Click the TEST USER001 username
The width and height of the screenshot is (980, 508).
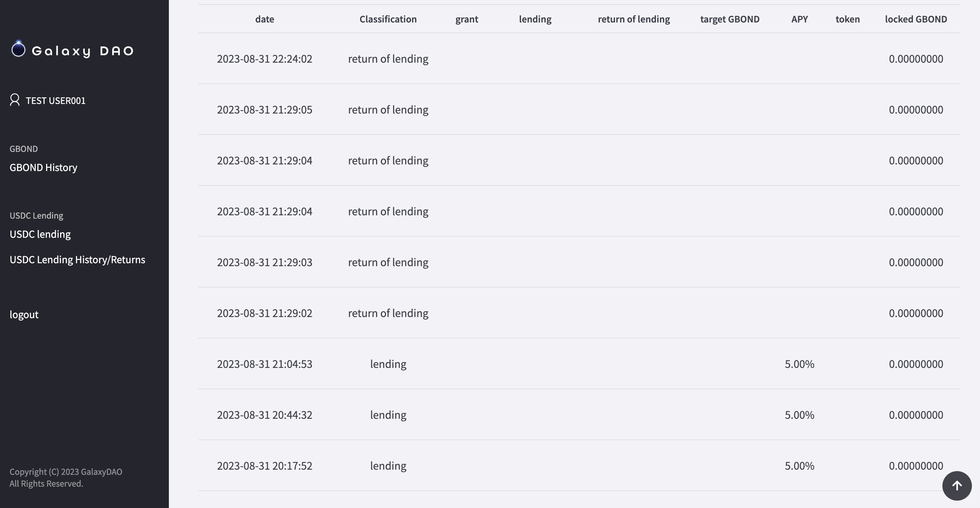(x=56, y=101)
